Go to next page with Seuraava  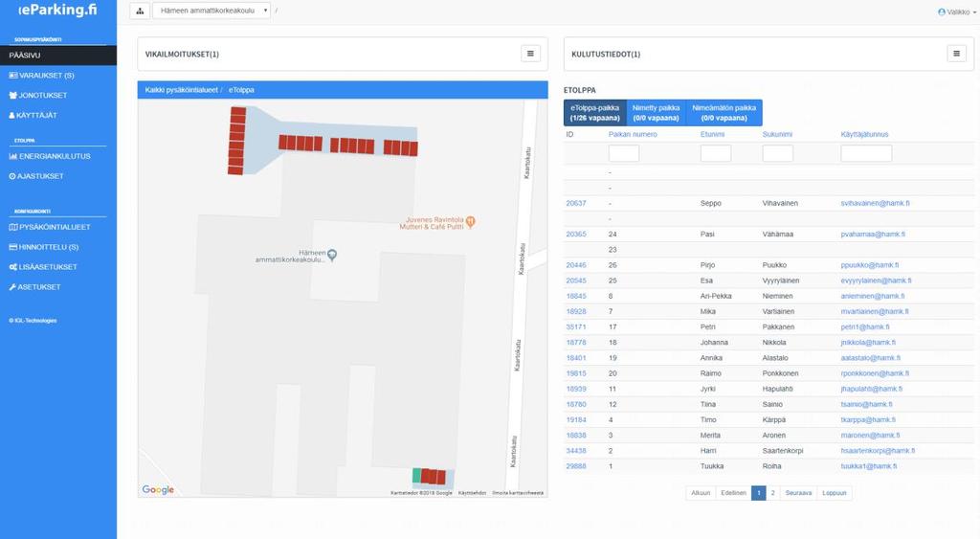(x=798, y=493)
